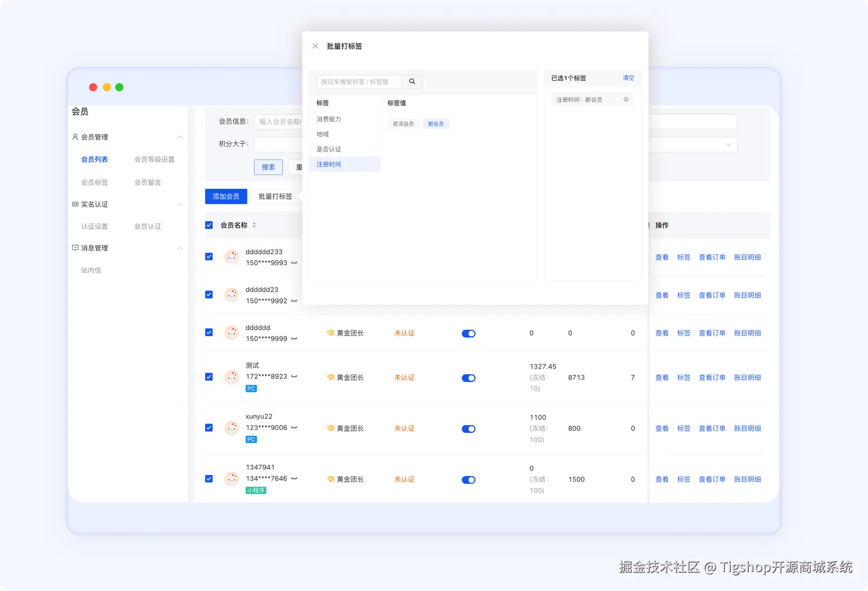This screenshot has width=868, height=591.
Task: Uncheck the dddddd233 row checkbox
Action: click(x=209, y=256)
